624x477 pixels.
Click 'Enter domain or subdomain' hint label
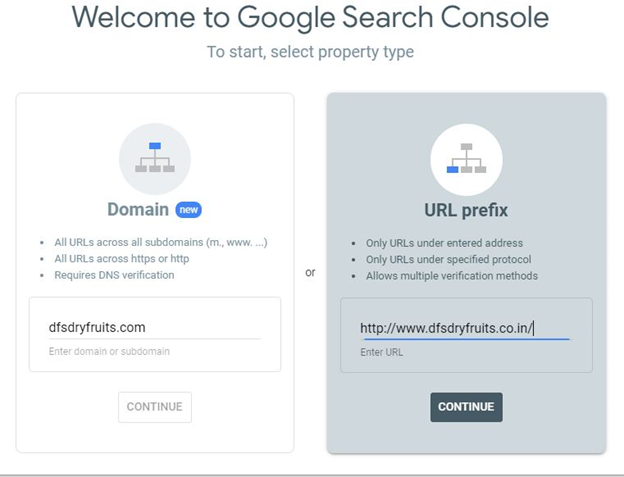[x=109, y=351]
